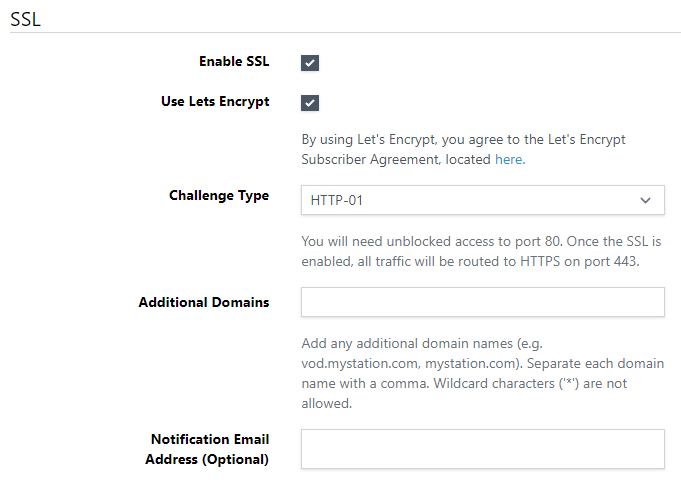The image size is (681, 492).
Task: Click the divider line below SSL heading
Action: click(340, 32)
